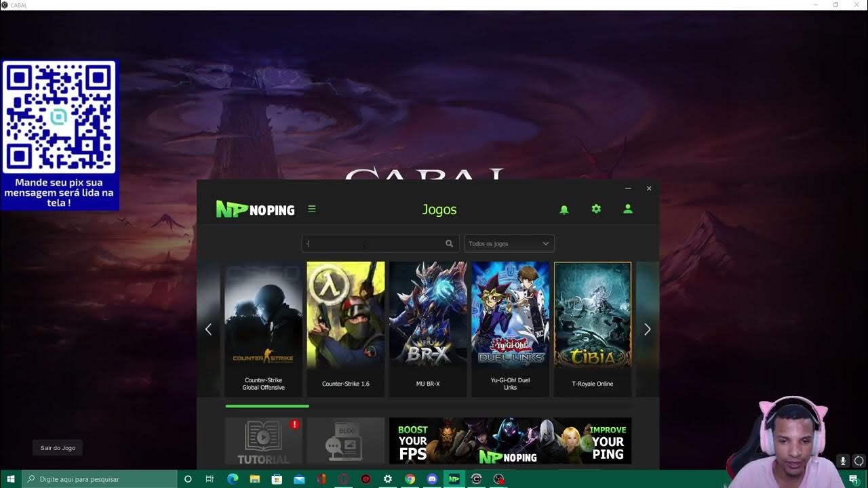
Task: Click the green carousel scroll indicator
Action: 267,406
